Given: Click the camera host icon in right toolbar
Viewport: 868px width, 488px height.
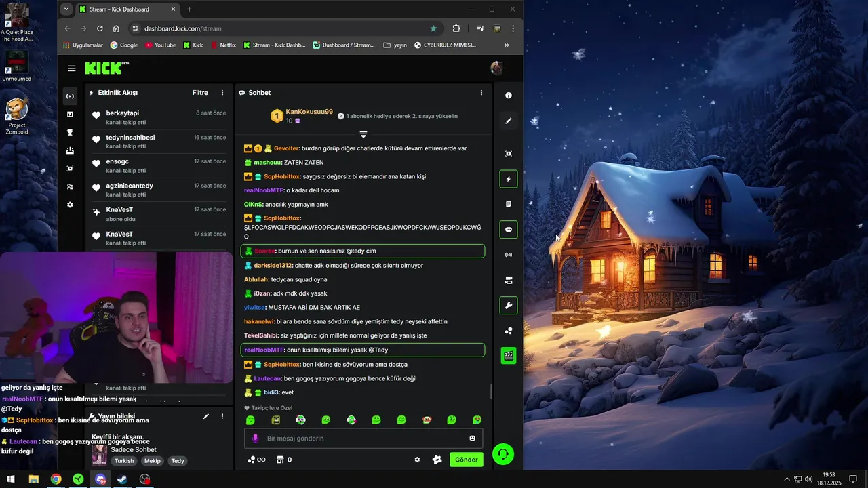Looking at the screenshot, I should click(509, 280).
